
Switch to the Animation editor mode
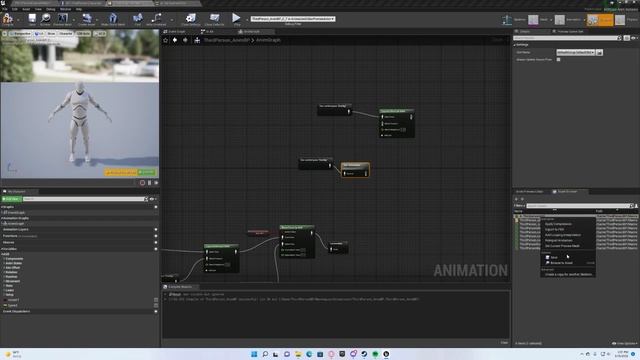click(x=567, y=19)
